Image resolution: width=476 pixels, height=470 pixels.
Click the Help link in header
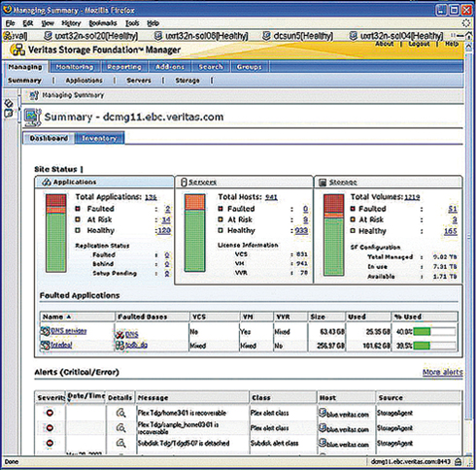click(452, 44)
